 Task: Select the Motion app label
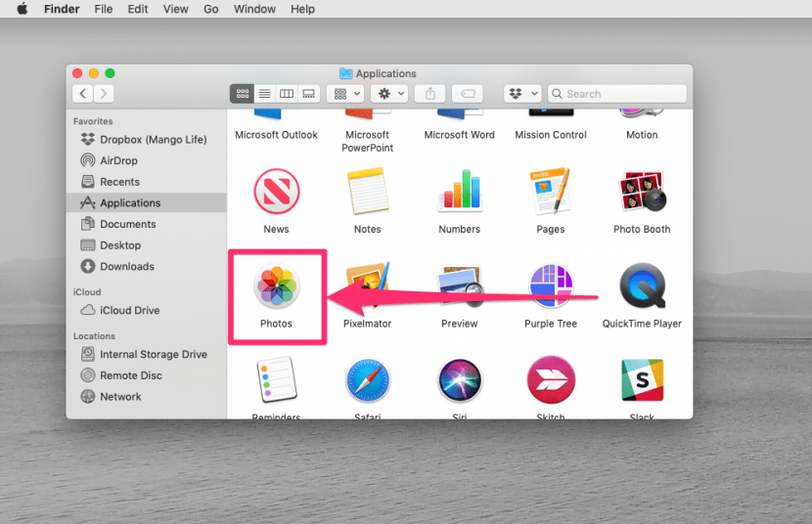click(x=642, y=135)
